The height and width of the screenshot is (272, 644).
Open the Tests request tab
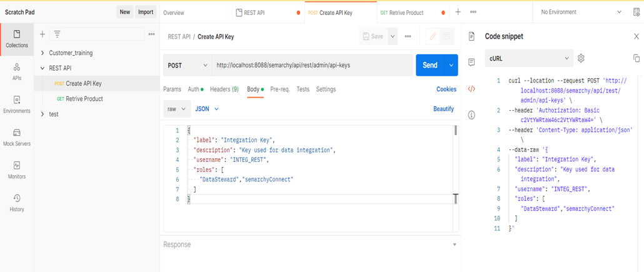click(303, 89)
